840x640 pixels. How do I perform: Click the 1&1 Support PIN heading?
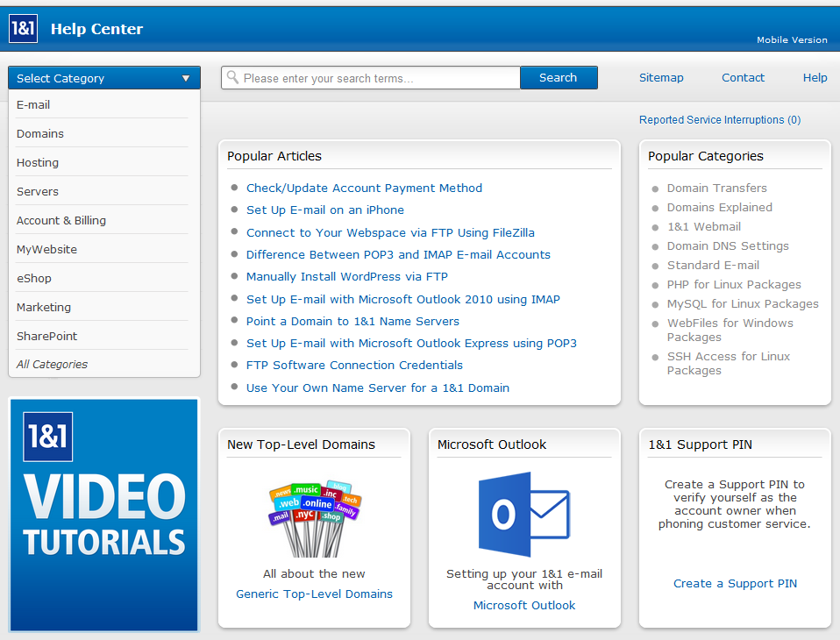pyautogui.click(x=701, y=444)
